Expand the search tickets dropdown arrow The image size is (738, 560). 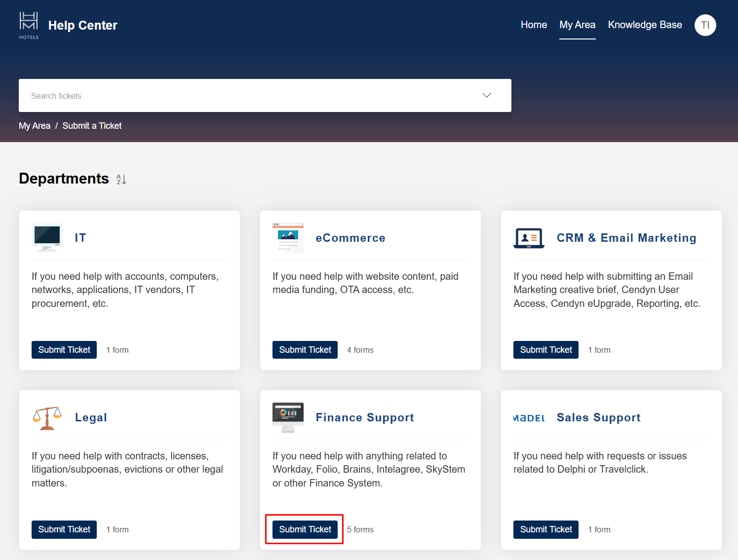click(487, 96)
